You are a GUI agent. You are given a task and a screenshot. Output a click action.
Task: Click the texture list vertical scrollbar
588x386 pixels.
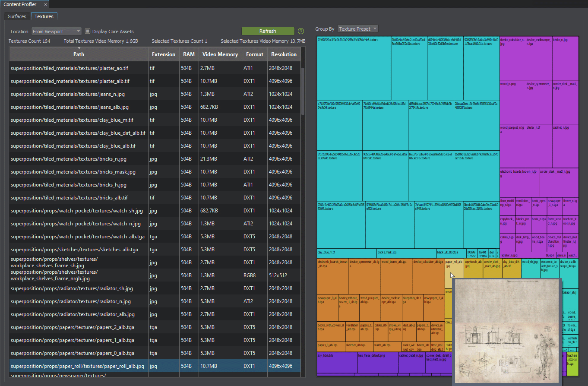pyautogui.click(x=303, y=91)
